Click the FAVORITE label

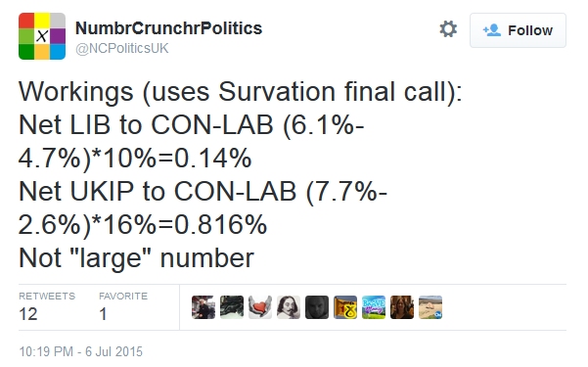[x=123, y=297]
